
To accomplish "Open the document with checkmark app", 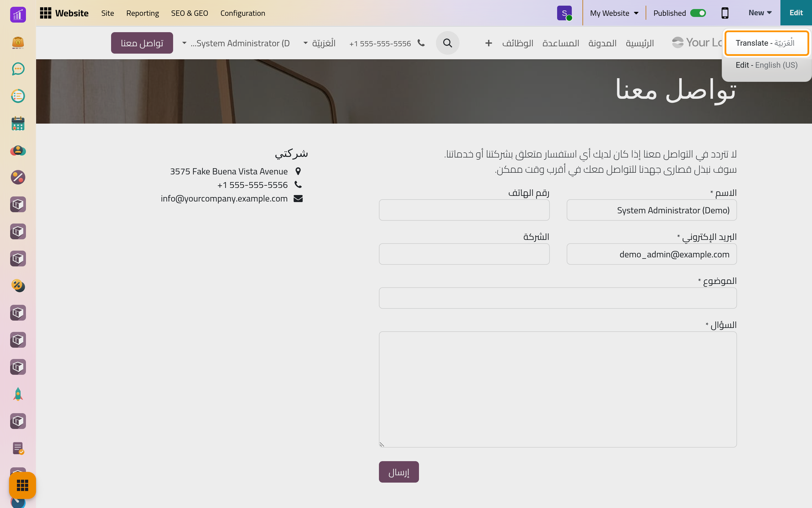I will click(18, 448).
